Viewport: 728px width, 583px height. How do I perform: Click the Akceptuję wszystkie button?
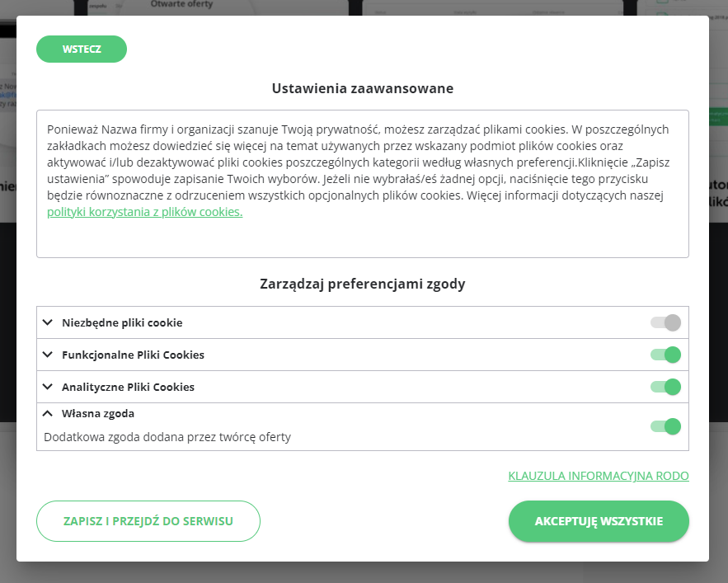click(599, 521)
